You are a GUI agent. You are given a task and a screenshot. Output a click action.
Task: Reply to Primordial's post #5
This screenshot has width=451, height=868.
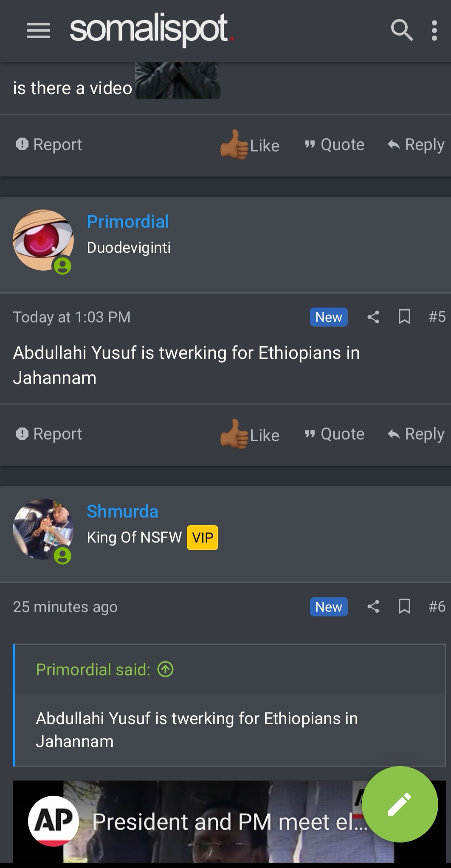[x=416, y=434]
